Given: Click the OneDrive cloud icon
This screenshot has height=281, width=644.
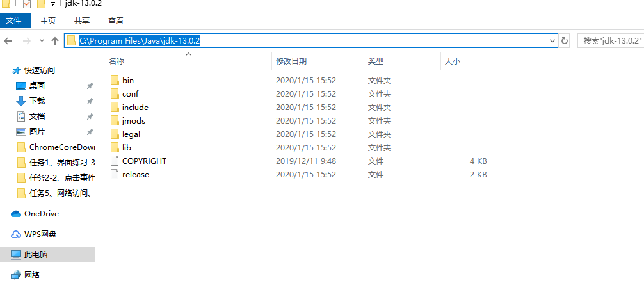Looking at the screenshot, I should (x=15, y=214).
